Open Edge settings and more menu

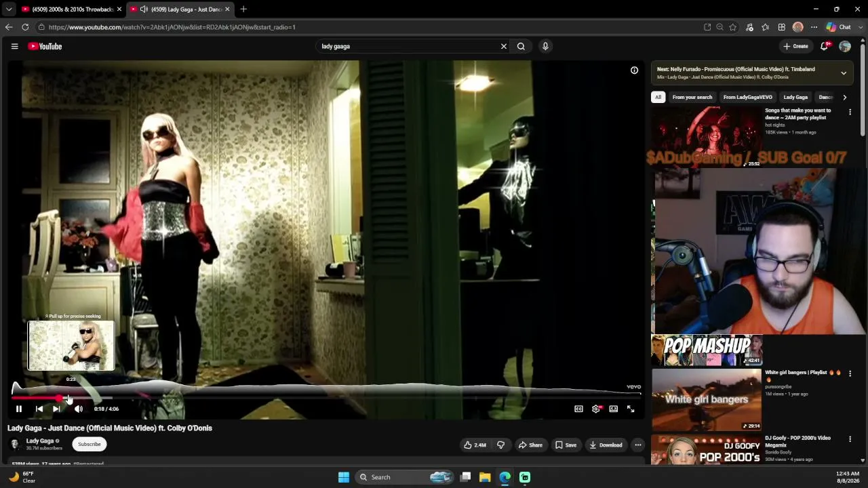[x=814, y=27]
